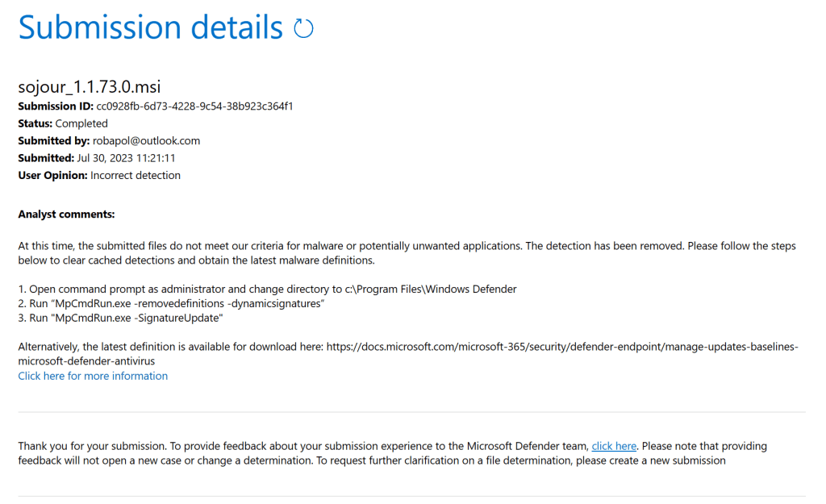Click the robapol@outlook.com email address
Image resolution: width=826 pixels, height=504 pixels.
point(146,140)
